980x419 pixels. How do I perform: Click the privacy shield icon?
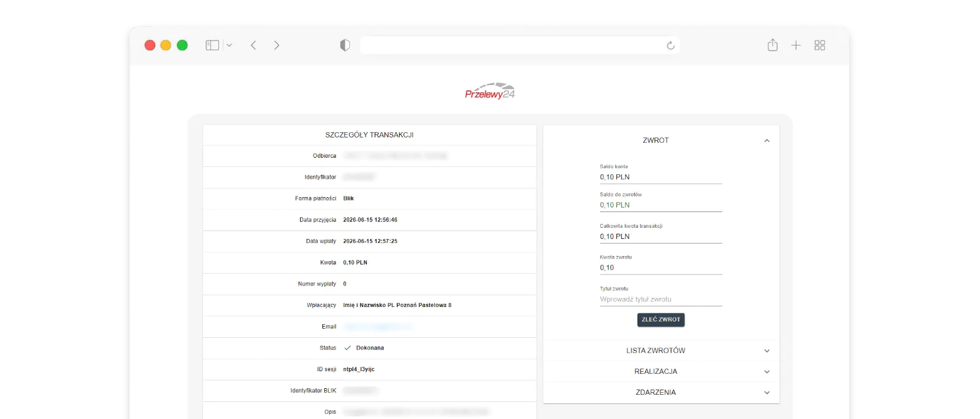pos(345,45)
